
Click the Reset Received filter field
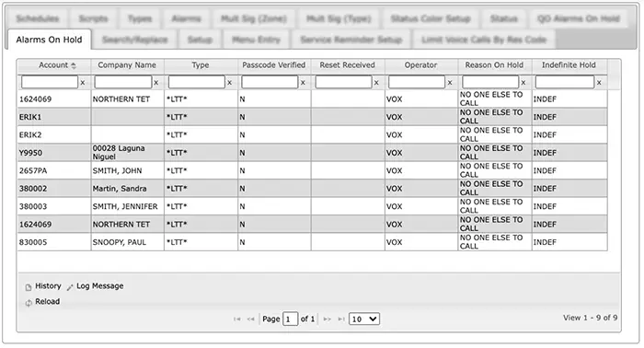coord(343,82)
